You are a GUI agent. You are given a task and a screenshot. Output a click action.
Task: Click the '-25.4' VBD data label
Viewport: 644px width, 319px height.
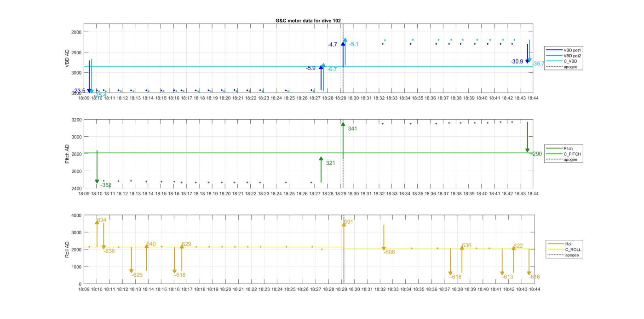100,95
